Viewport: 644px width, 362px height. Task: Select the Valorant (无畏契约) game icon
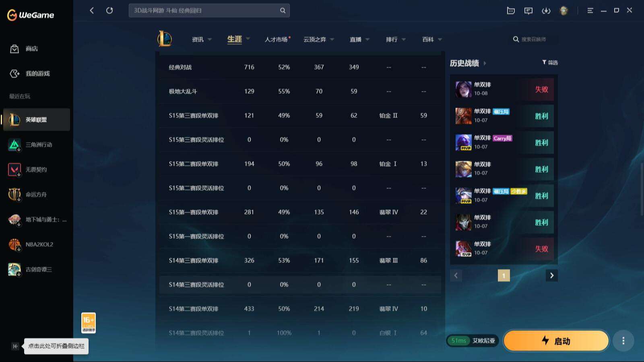(x=14, y=170)
